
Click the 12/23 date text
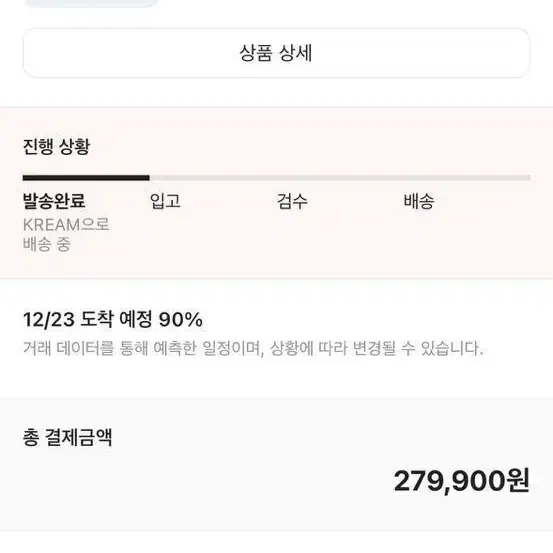tap(49, 320)
